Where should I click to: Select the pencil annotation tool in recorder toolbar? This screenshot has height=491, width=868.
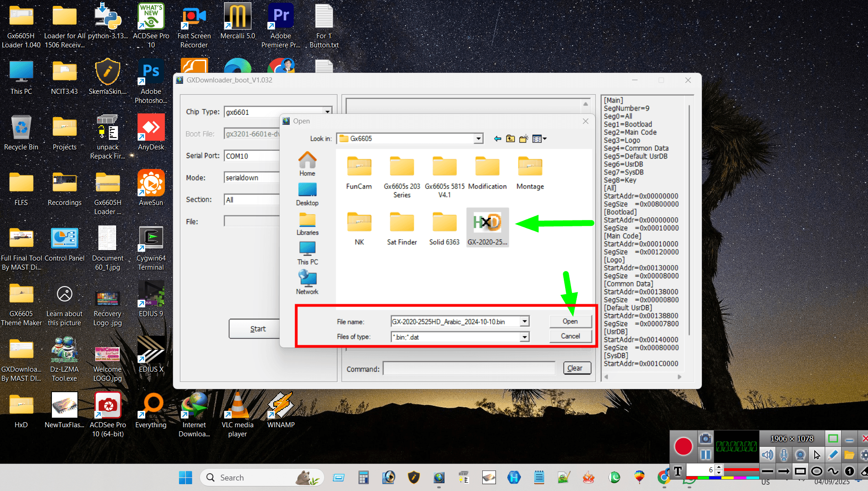[x=832, y=454]
